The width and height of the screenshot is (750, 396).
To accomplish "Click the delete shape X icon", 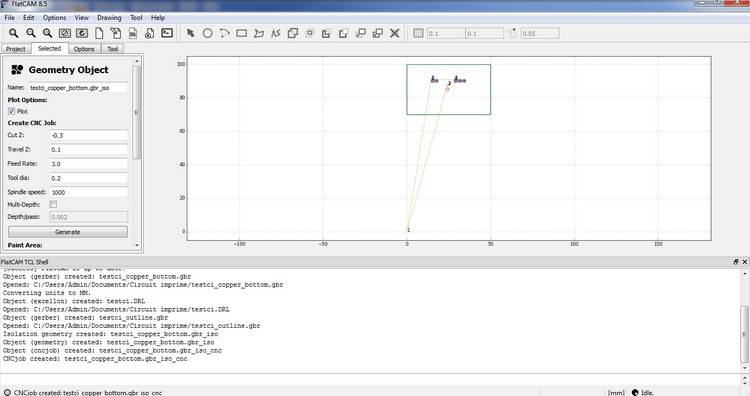I will click(x=395, y=33).
